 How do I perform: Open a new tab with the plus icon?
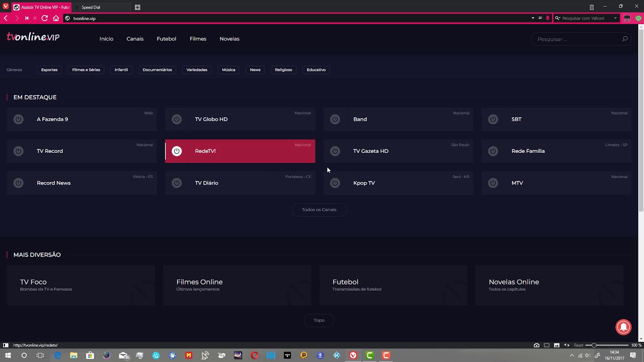[137, 7]
